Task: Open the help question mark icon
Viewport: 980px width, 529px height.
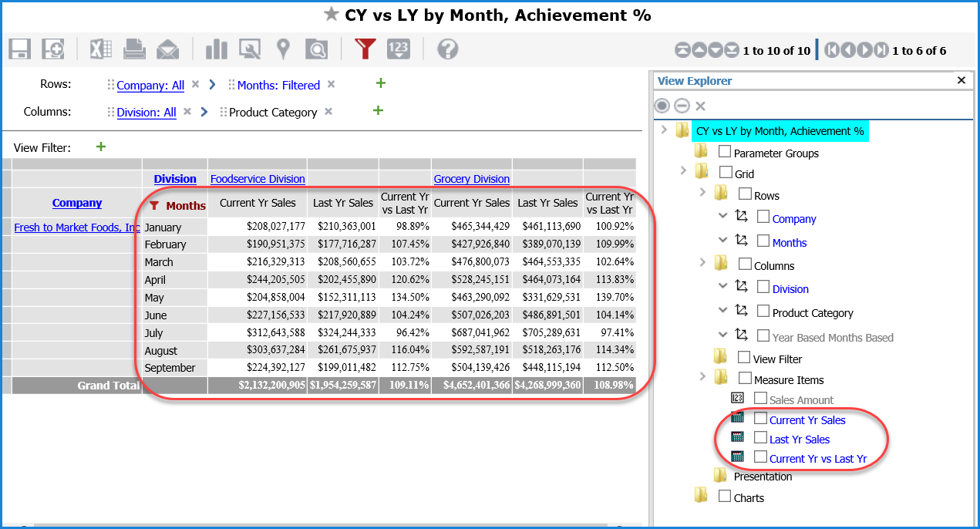Action: click(x=447, y=49)
